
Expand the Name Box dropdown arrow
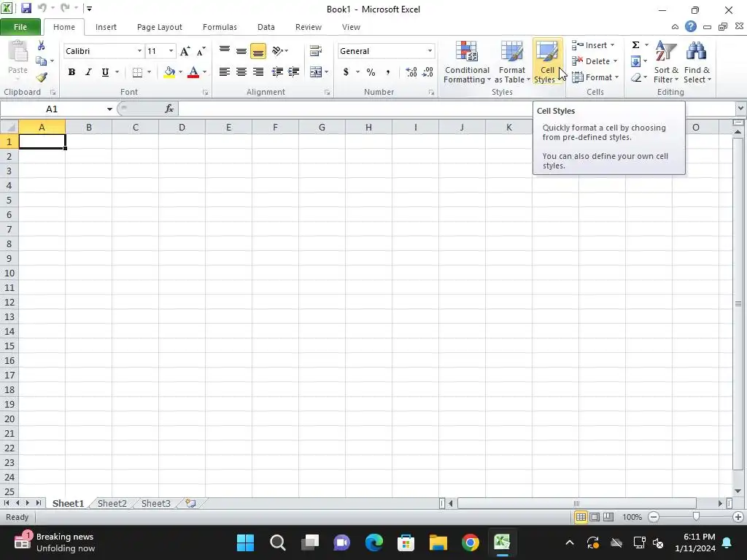(x=109, y=109)
